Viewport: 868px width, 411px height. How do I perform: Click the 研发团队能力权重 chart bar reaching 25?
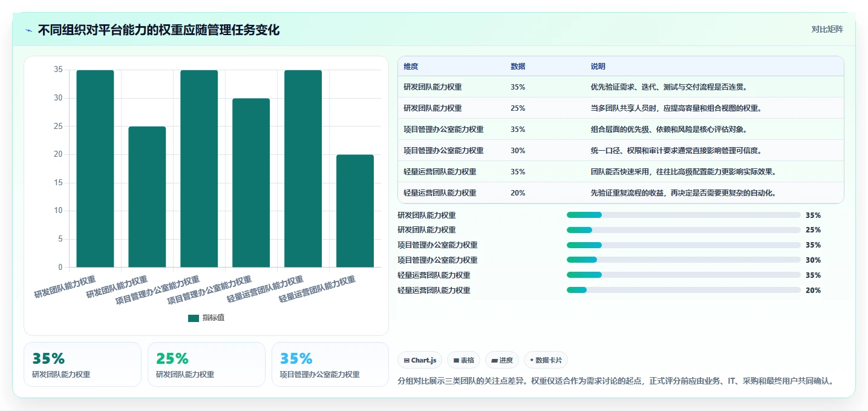(x=147, y=197)
